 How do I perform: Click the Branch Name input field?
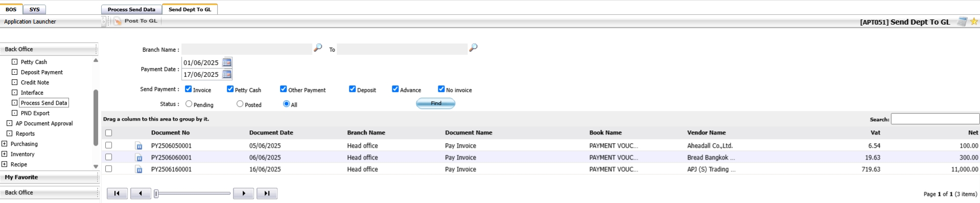coord(247,49)
